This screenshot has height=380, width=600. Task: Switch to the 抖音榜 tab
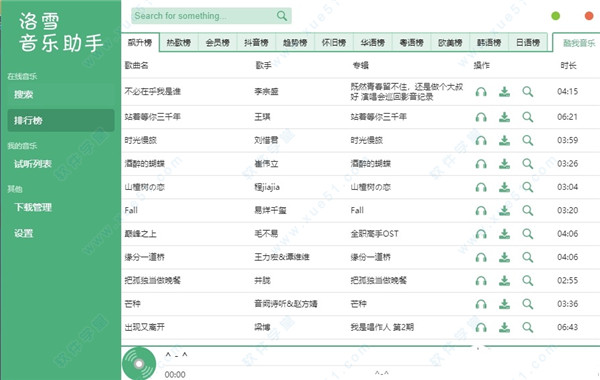coord(256,42)
